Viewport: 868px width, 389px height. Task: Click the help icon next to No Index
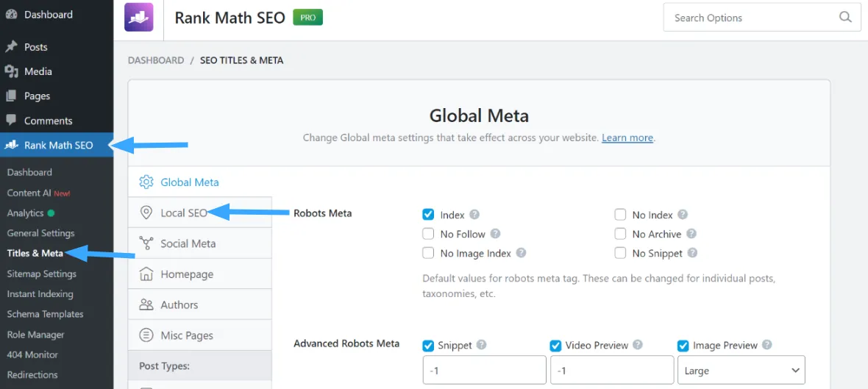click(683, 215)
